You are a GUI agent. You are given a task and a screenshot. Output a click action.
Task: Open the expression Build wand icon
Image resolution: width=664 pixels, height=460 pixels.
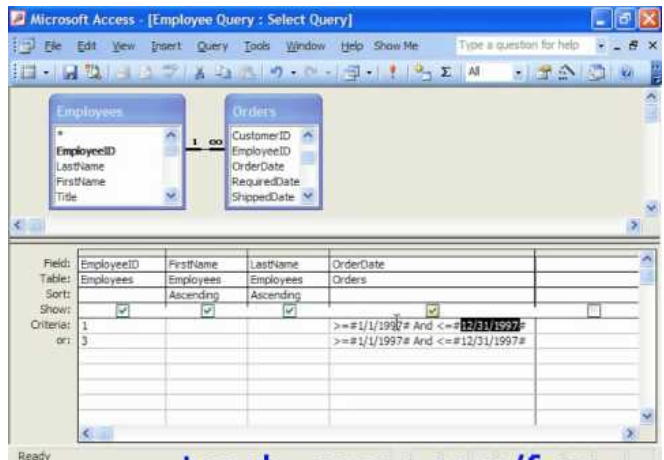[566, 72]
